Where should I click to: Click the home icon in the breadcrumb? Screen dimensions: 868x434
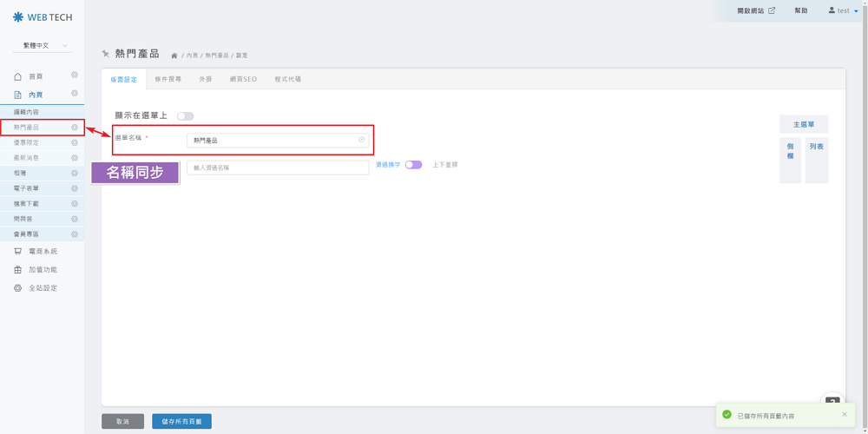tap(174, 56)
